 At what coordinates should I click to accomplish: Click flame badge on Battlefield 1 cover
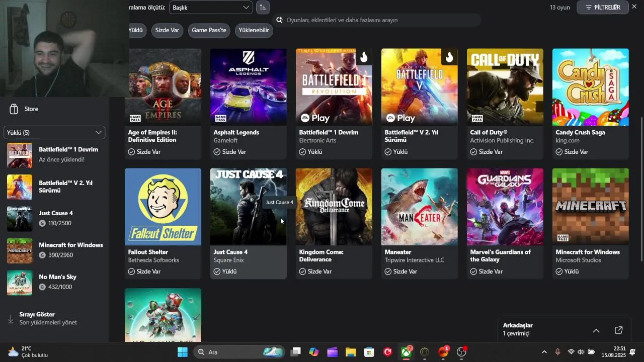coord(364,57)
